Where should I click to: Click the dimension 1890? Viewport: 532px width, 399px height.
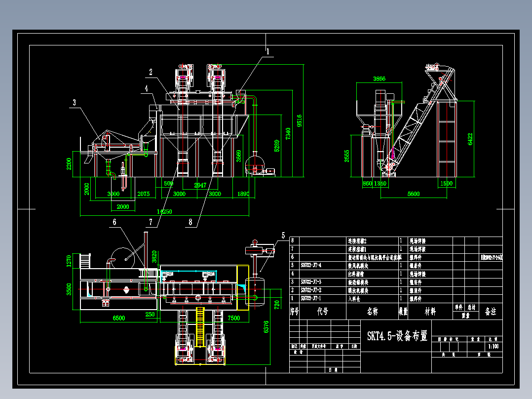click(243, 194)
